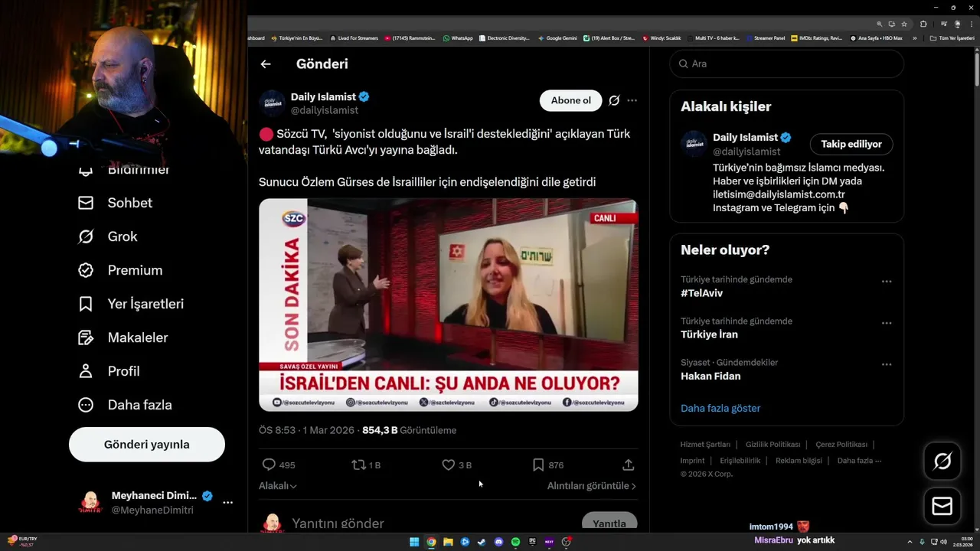
Task: Open options for Türkiye İran trend
Action: coord(887,323)
